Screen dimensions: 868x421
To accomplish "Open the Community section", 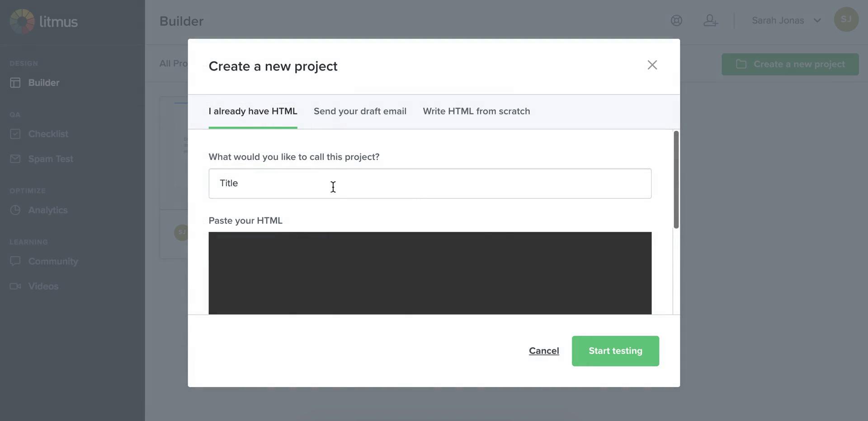I will (53, 262).
